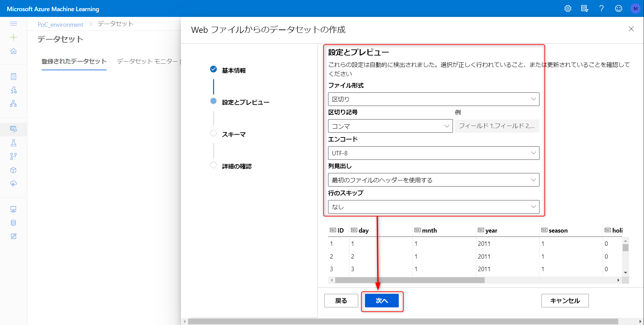The height and width of the screenshot is (325, 644).
Task: Go to the 基本情報 wizard step
Action: 234,70
